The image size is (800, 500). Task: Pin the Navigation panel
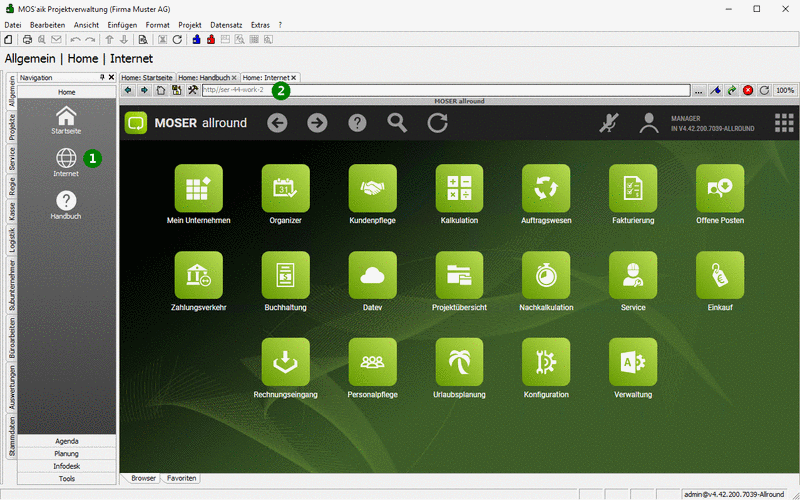[102, 78]
